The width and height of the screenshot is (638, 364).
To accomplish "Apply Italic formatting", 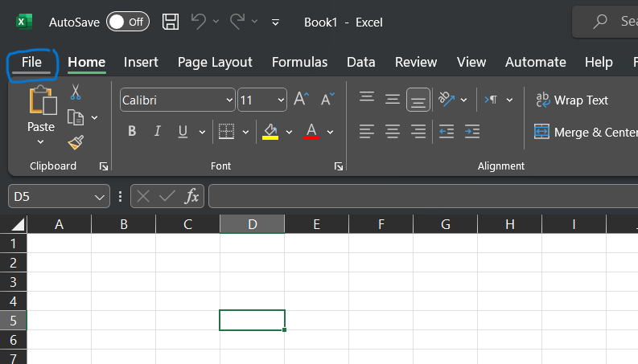I will pyautogui.click(x=158, y=131).
